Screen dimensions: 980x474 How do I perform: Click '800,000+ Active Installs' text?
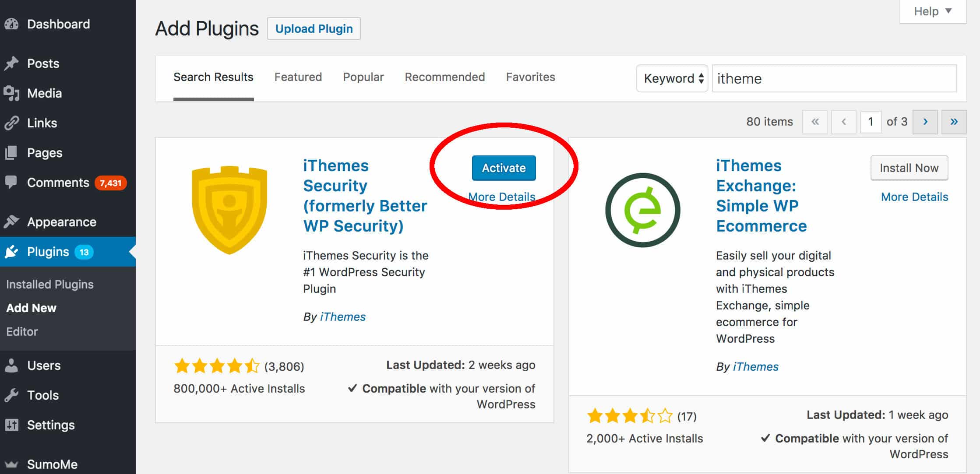(x=239, y=389)
